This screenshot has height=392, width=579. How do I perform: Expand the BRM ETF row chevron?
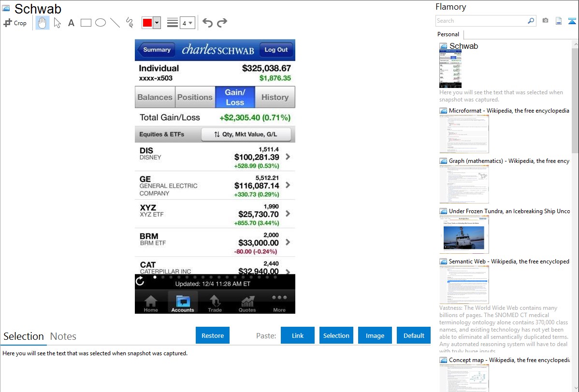pos(288,242)
